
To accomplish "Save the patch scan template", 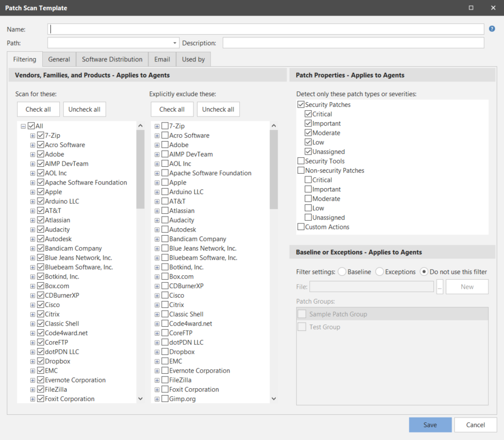I will tap(430, 425).
